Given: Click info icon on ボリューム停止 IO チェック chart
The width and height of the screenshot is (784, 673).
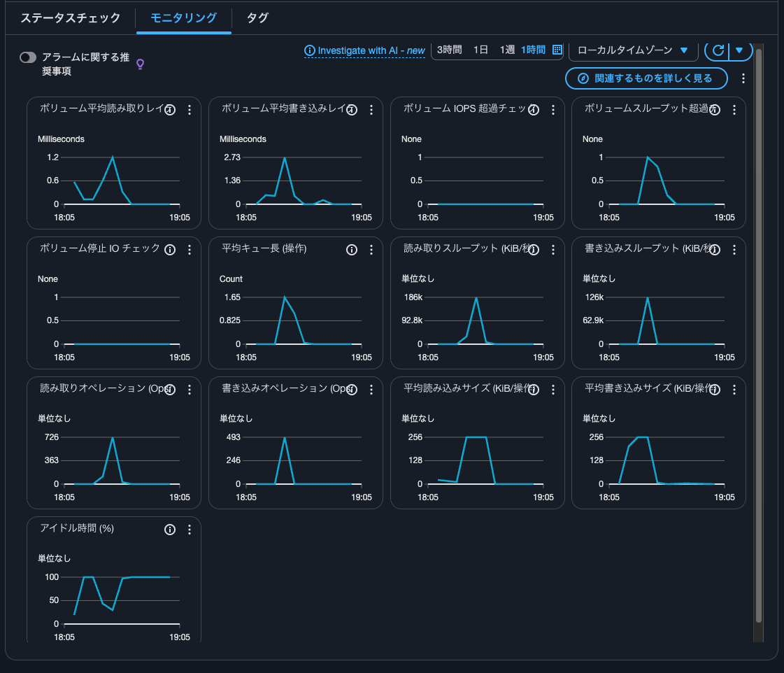Looking at the screenshot, I should (x=169, y=250).
